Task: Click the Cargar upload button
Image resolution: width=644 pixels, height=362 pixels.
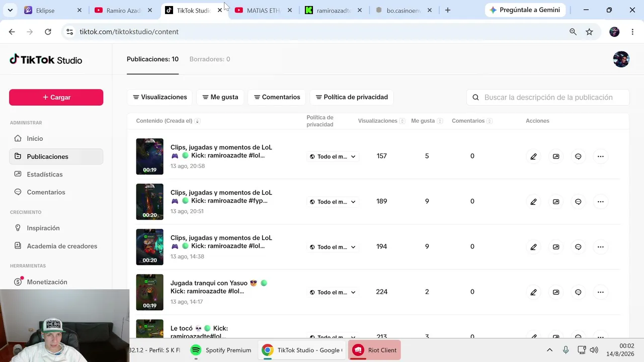Action: (x=56, y=97)
